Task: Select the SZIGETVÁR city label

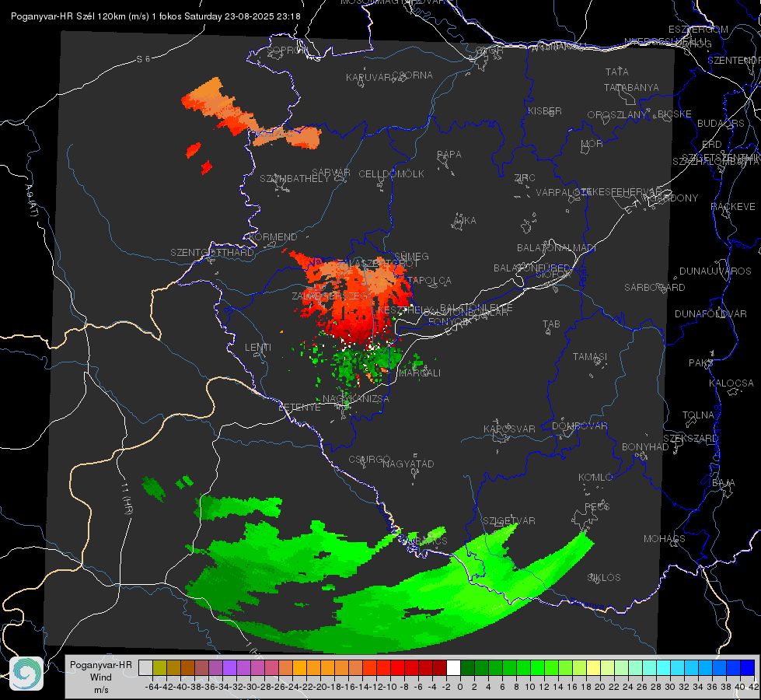Action: pos(509,521)
